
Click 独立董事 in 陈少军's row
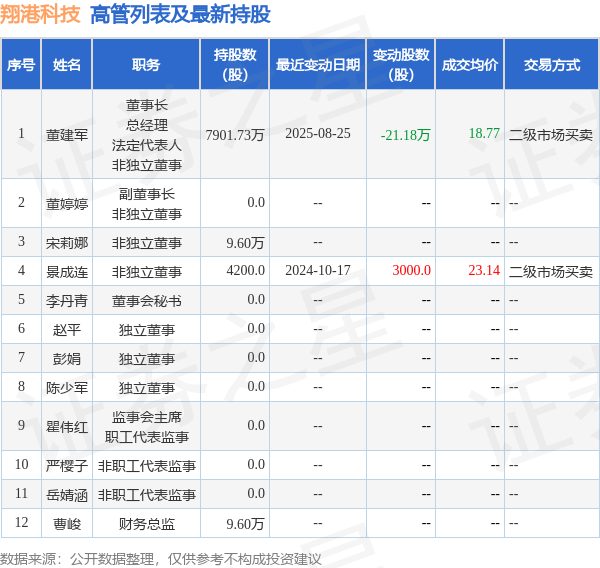click(147, 388)
